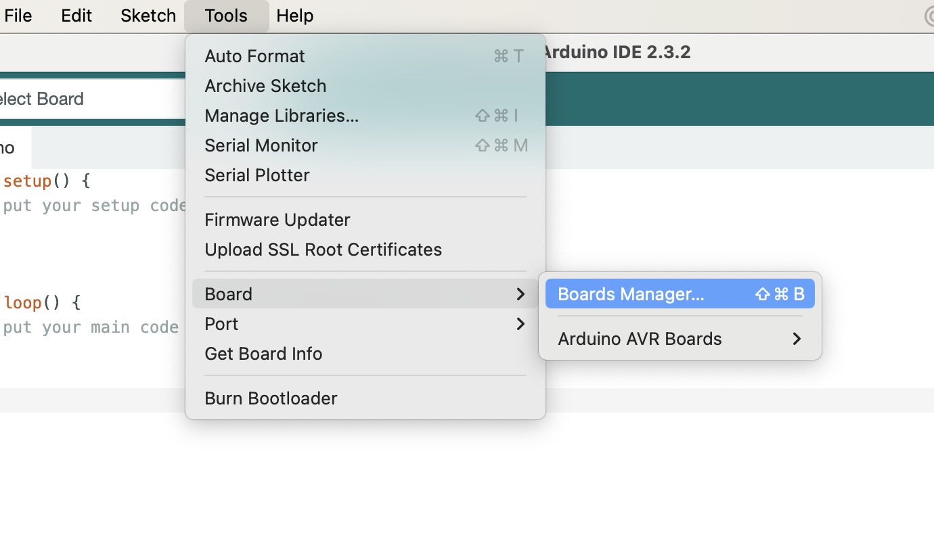The width and height of the screenshot is (934, 560).
Task: Expand Arduino AVR Boards submenu
Action: (x=680, y=339)
